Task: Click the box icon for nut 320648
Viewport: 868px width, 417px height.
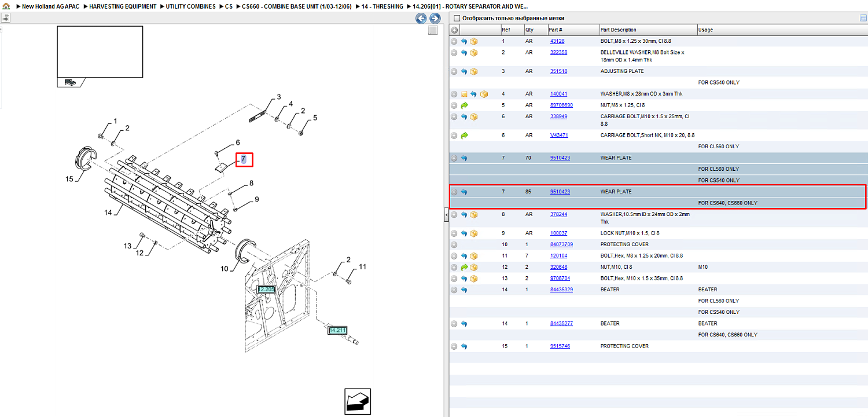Action: tap(473, 268)
